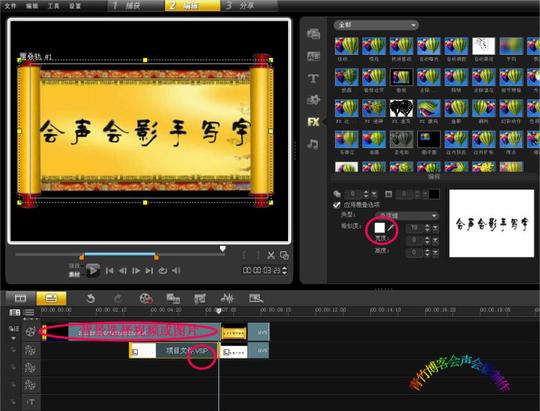Select the FX filter library icon

[313, 122]
